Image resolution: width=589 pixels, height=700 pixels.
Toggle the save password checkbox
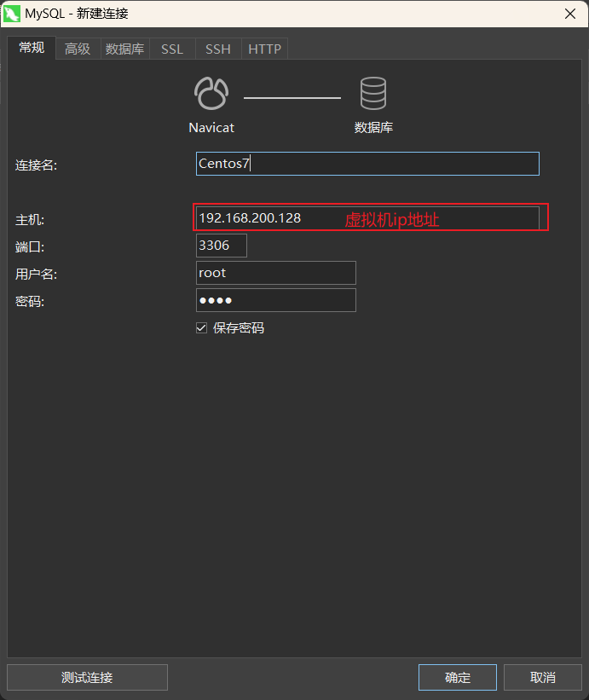(202, 327)
